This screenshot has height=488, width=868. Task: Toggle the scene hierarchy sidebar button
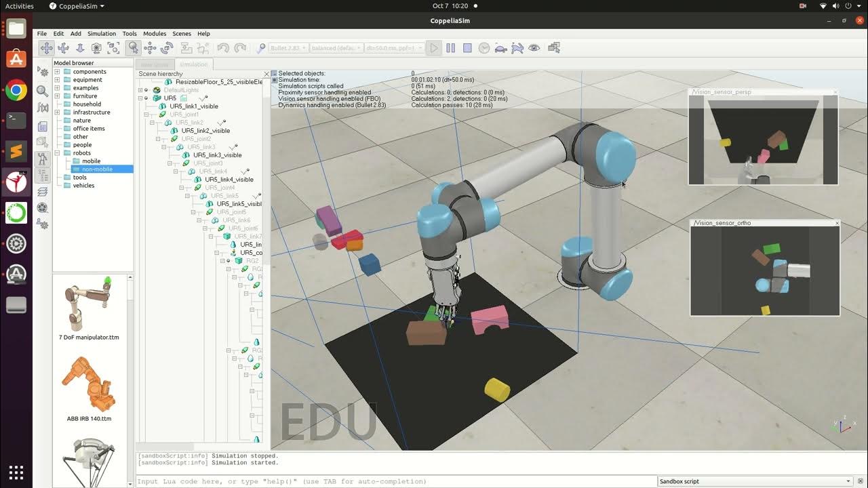click(42, 176)
